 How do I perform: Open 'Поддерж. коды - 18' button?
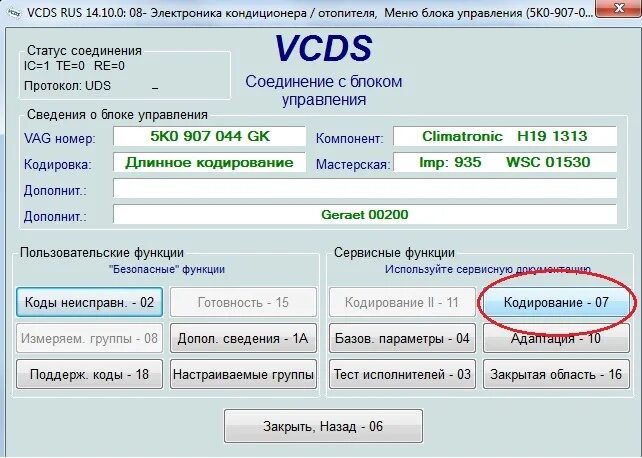[89, 374]
